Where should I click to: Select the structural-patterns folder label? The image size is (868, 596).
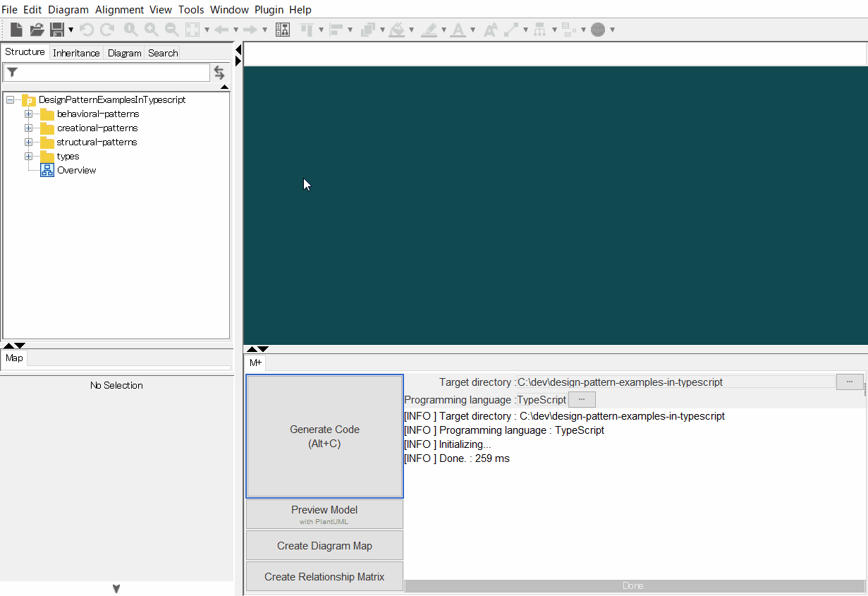pos(97,142)
